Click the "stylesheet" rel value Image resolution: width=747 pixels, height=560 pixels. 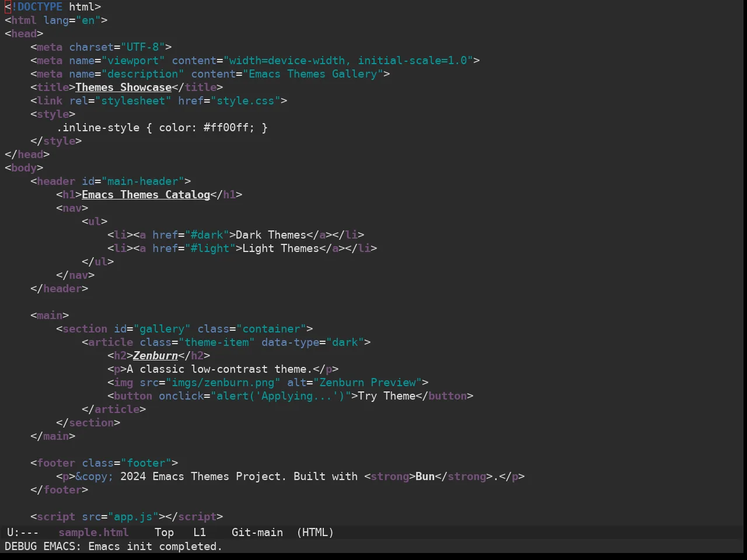[133, 101]
